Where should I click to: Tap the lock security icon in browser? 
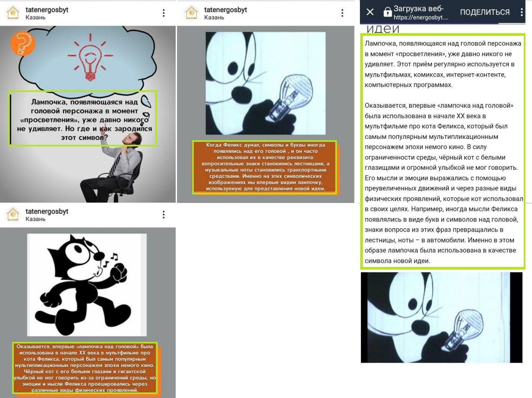point(387,12)
